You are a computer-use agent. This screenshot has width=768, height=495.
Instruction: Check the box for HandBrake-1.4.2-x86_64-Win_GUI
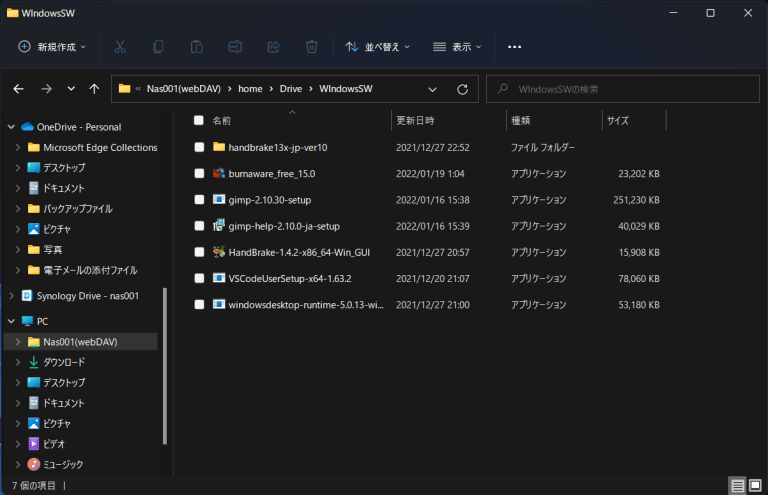click(x=199, y=252)
